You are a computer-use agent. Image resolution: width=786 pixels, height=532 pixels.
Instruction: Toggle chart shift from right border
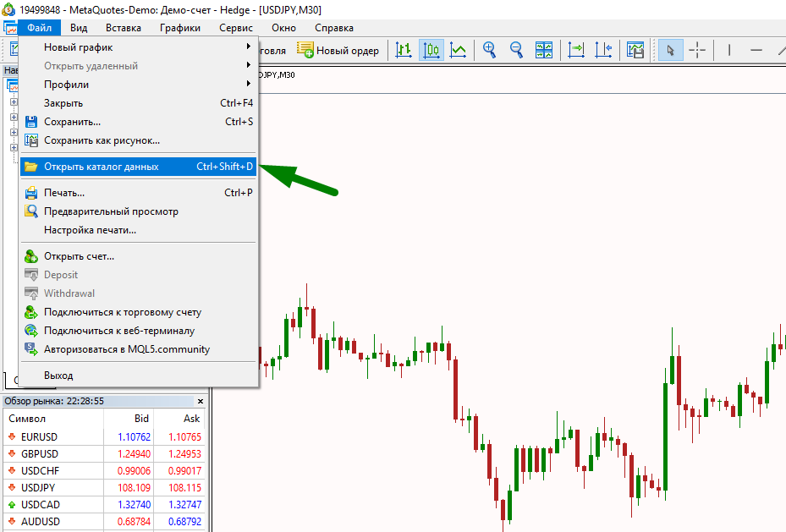point(603,50)
